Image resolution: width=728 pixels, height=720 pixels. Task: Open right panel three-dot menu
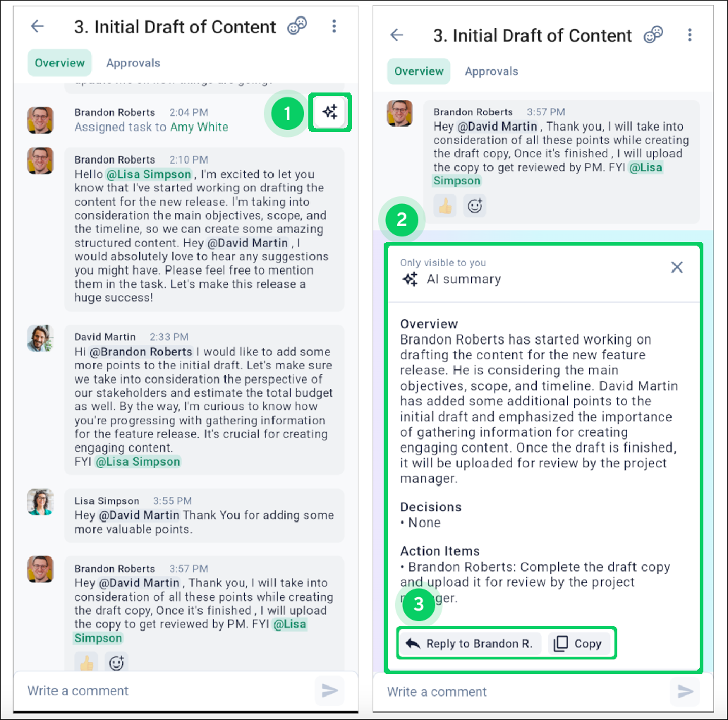coord(689,35)
